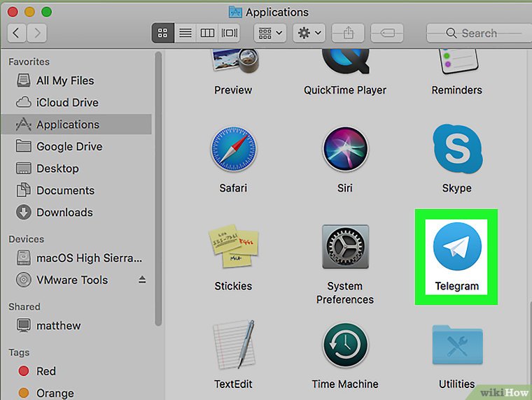Click the Share toolbar button

(x=347, y=33)
